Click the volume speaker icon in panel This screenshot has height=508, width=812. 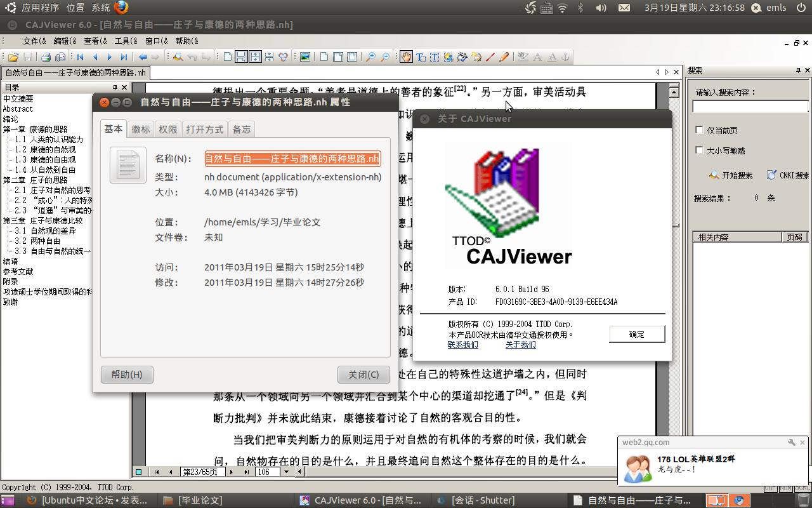click(x=601, y=8)
